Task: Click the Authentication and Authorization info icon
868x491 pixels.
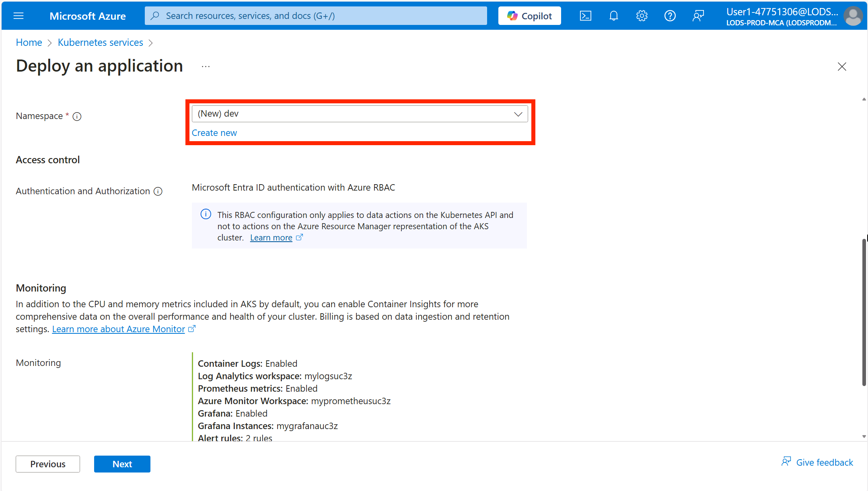Action: point(158,191)
